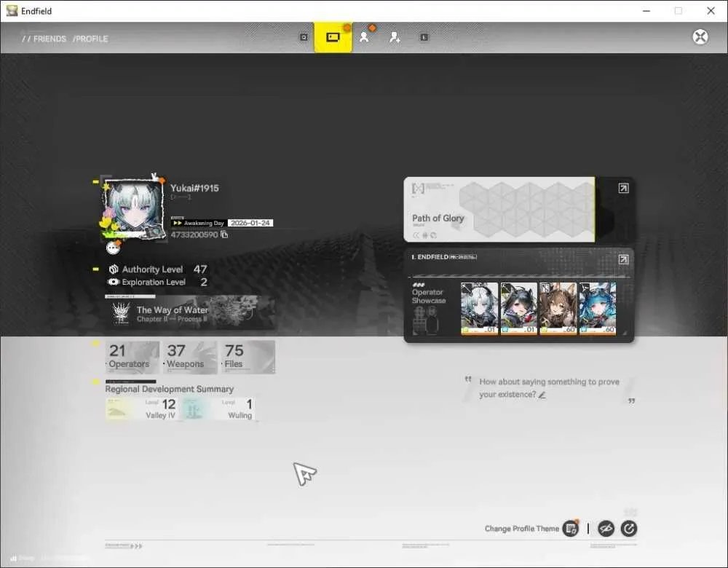Click the Authority Level icon

[114, 269]
